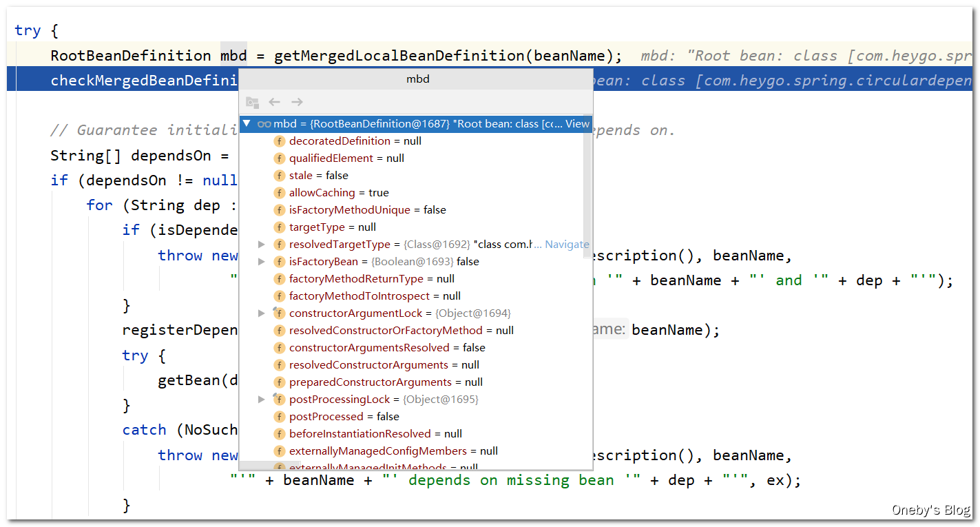Expand the postProcessingLock field
The height and width of the screenshot is (527, 980).
tap(261, 400)
